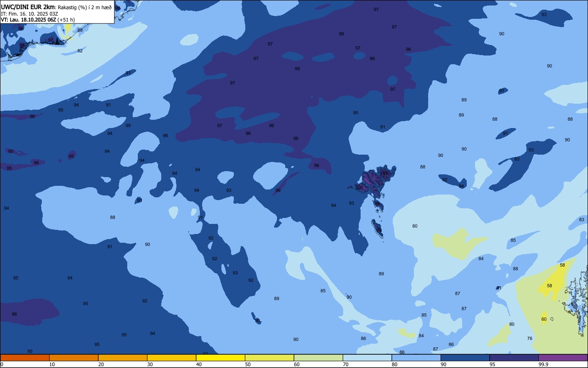Pick the pale green 60–70 legend swatch
The height and width of the screenshot is (368, 588).
[x=318, y=357]
